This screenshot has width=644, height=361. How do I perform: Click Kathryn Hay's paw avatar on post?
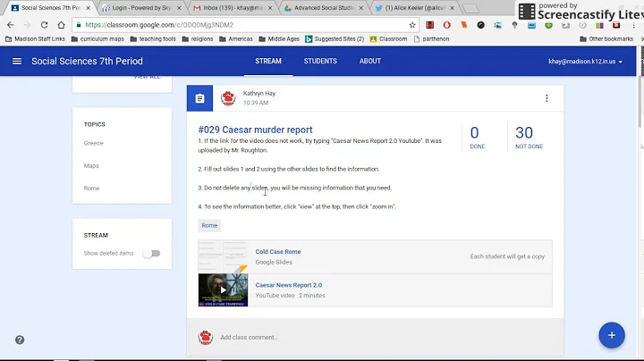pyautogui.click(x=228, y=98)
